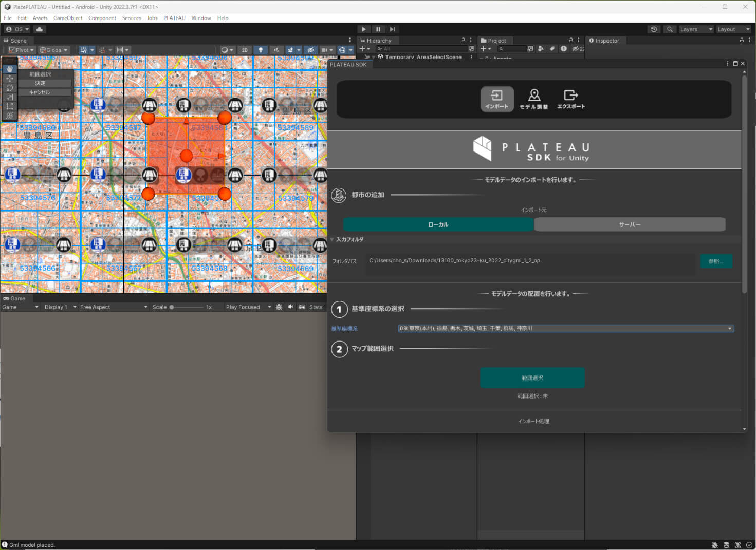Click Inspector panel lock icon
This screenshot has width=756, height=550.
742,40
